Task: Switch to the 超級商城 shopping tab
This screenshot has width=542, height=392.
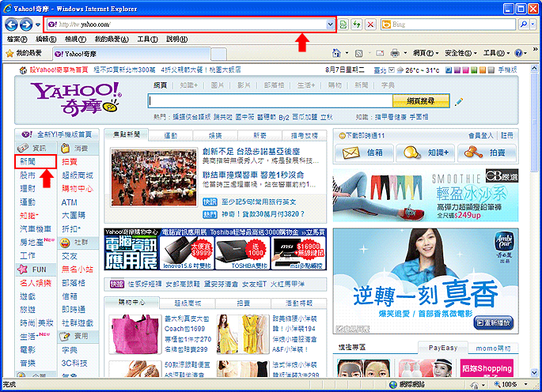Action: [188, 303]
